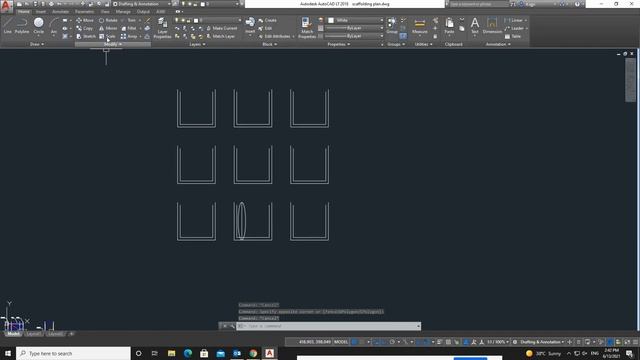Viewport: 640px width, 360px height.
Task: Click the Measure tool
Action: (419, 25)
